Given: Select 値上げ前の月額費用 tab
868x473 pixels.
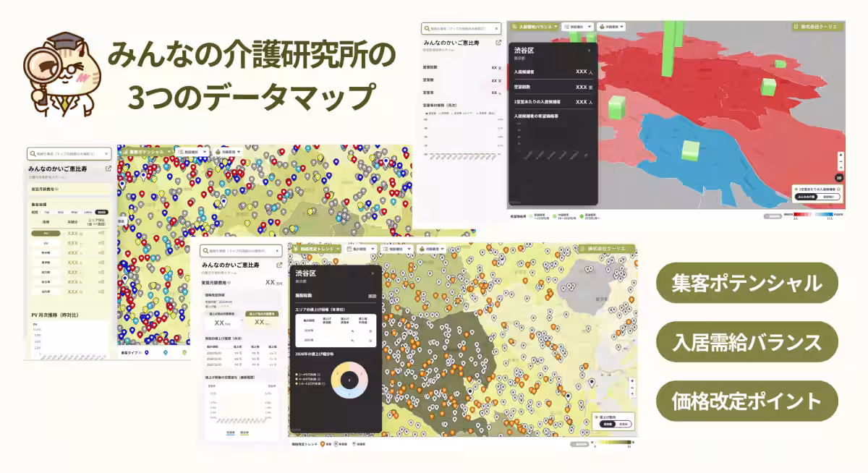Looking at the screenshot, I should pos(224,314).
